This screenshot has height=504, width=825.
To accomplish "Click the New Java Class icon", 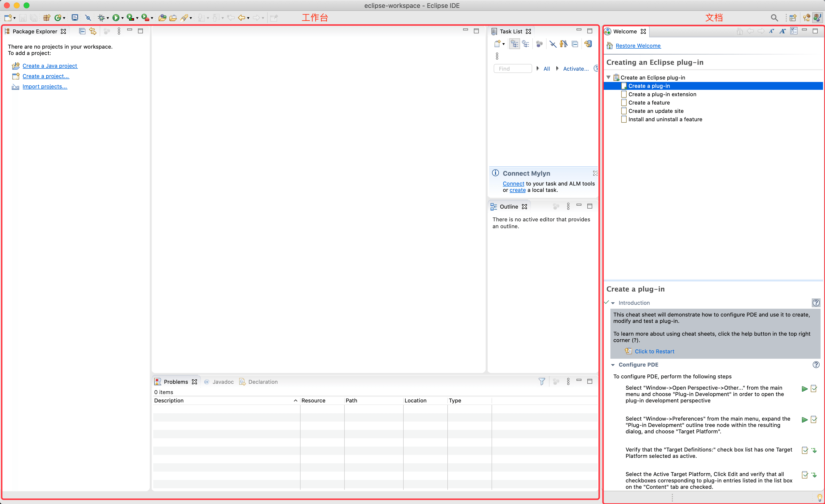I will coord(58,18).
